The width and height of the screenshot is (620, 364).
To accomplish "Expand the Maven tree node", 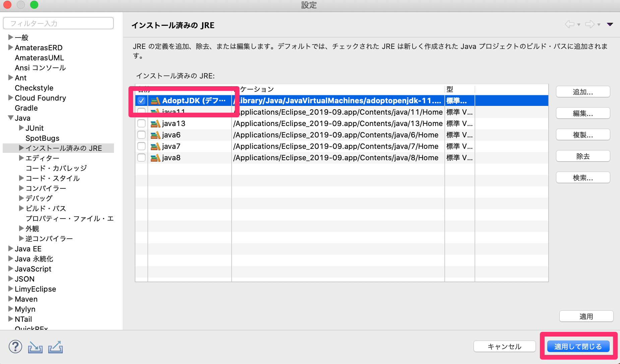I will (11, 299).
